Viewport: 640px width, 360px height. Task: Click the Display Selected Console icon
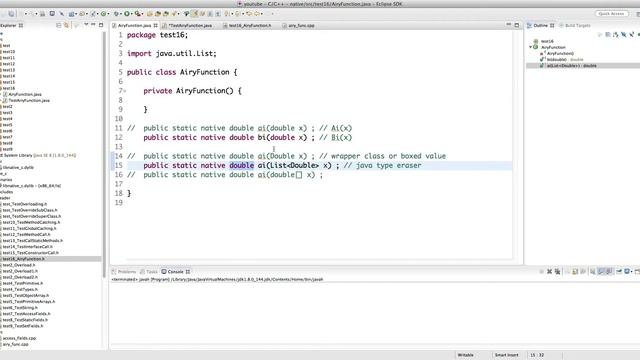(x=627, y=271)
